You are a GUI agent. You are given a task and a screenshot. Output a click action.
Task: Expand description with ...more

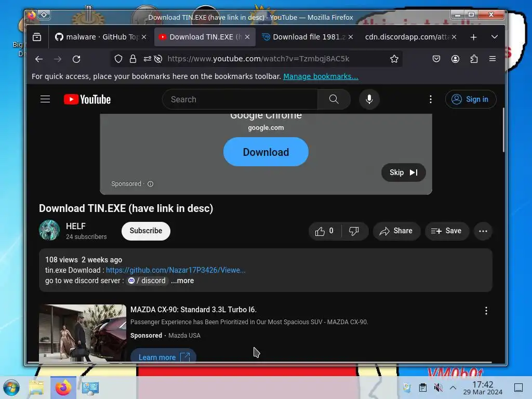[x=182, y=281]
